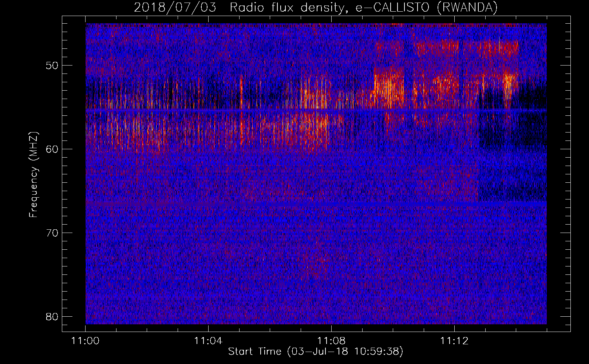
Task: Click the 11:00 time tick label
Action: [x=85, y=341]
